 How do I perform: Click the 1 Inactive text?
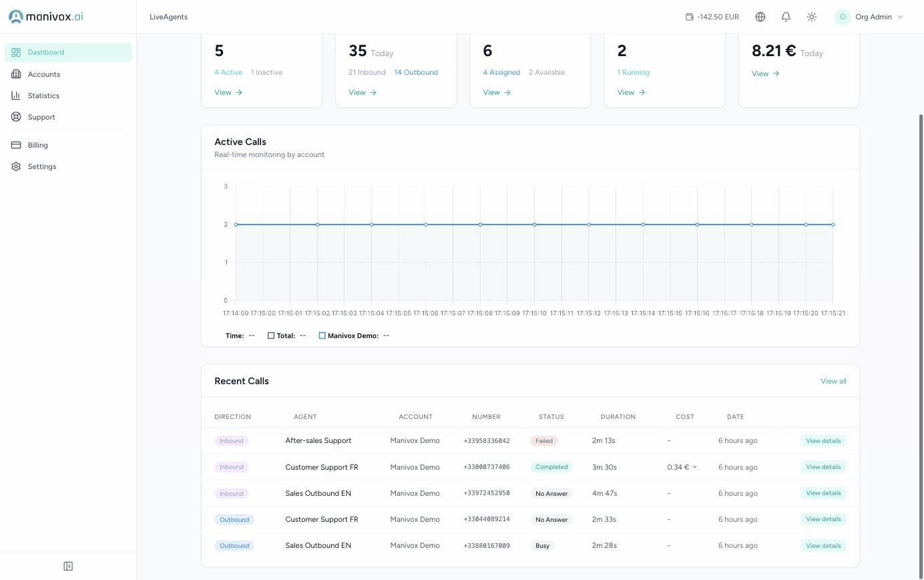[x=266, y=72]
